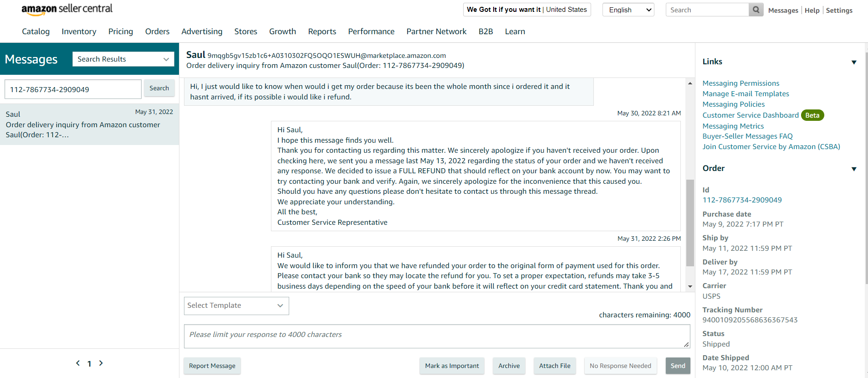Open the Select Template dropdown
This screenshot has height=378, width=868.
pyautogui.click(x=236, y=306)
